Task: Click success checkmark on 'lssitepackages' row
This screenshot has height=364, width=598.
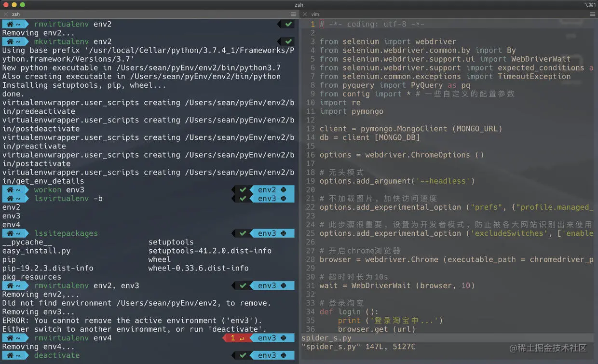Action: click(243, 233)
